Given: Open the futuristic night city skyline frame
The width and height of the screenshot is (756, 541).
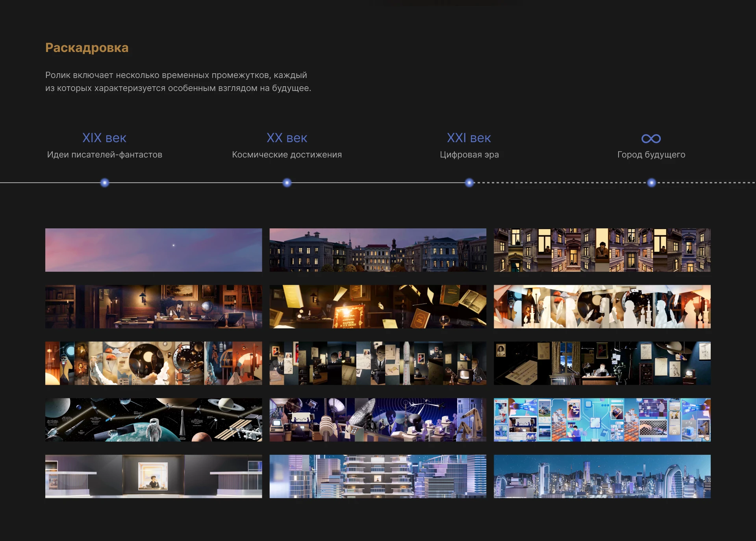Looking at the screenshot, I should (602, 476).
